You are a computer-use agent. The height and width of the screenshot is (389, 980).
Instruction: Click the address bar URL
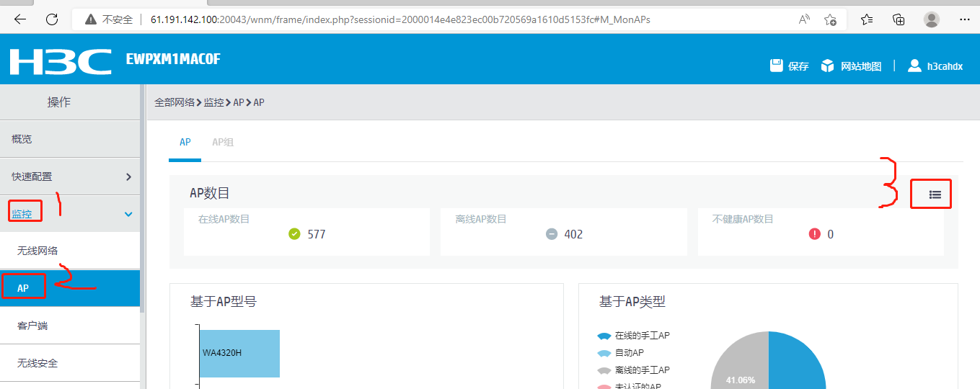point(400,19)
